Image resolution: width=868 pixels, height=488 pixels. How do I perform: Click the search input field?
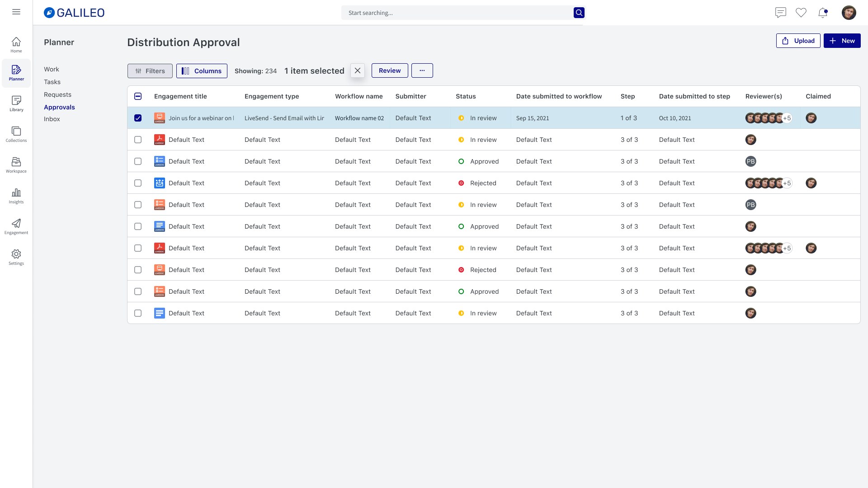click(x=457, y=13)
